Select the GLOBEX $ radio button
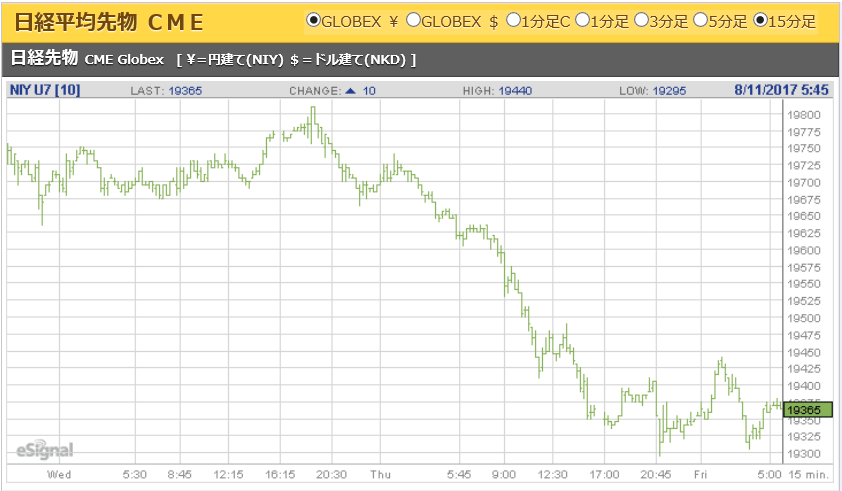The height and width of the screenshot is (491, 842). click(x=413, y=20)
